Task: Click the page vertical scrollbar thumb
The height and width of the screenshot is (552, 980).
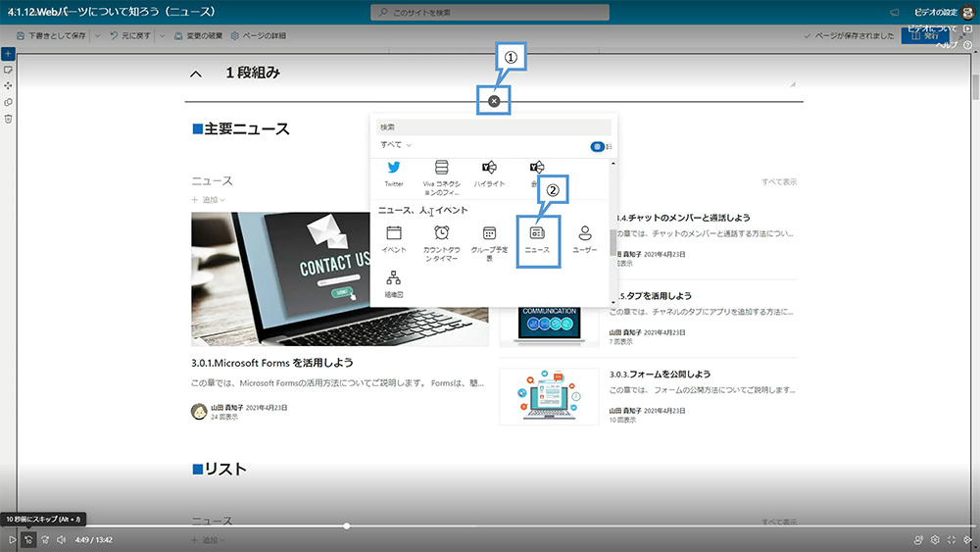Action: tap(976, 87)
